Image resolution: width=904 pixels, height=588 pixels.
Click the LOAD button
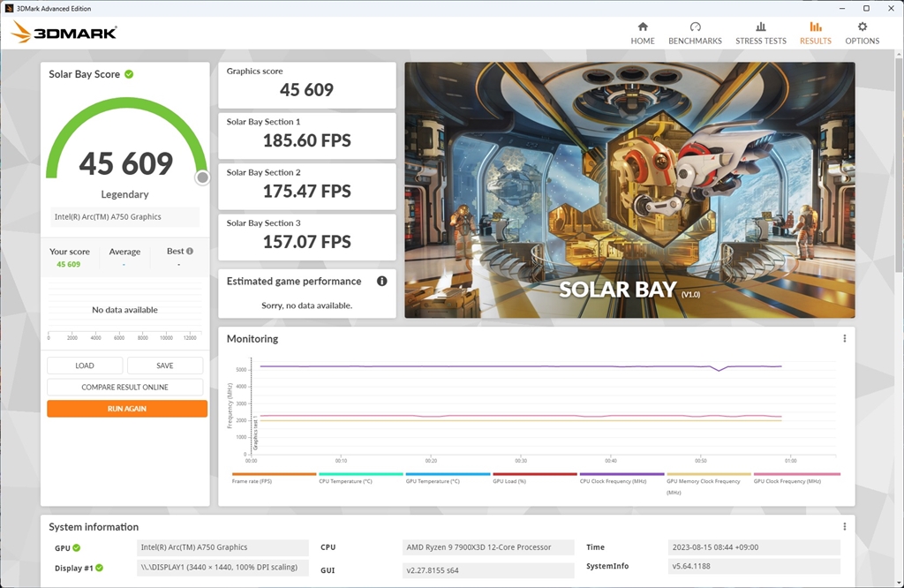point(85,366)
